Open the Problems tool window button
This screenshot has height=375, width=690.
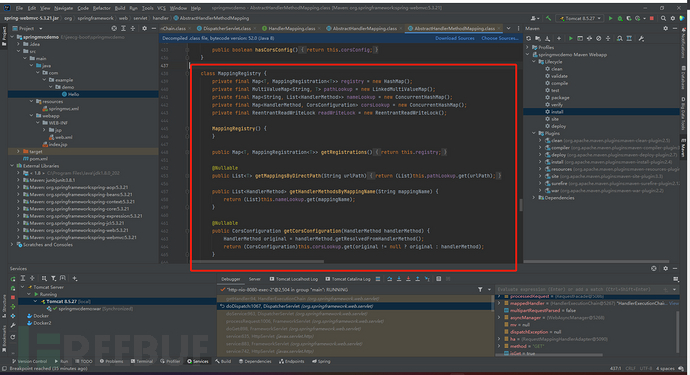pos(111,361)
